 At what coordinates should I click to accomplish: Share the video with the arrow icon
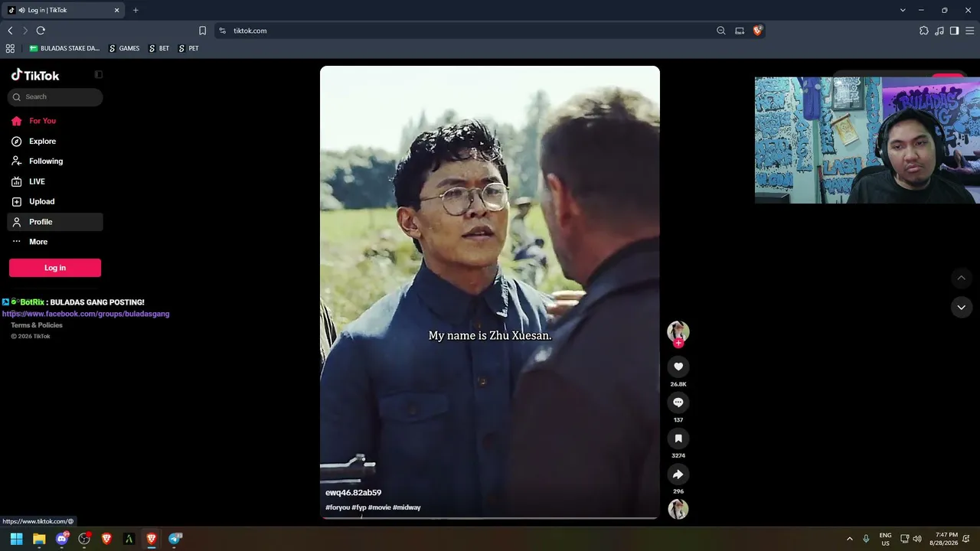(678, 474)
